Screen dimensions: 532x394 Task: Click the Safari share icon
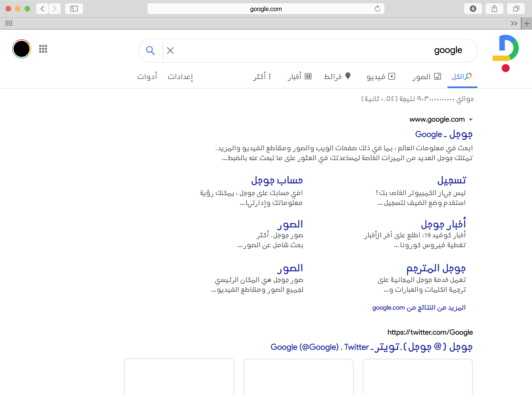494,9
